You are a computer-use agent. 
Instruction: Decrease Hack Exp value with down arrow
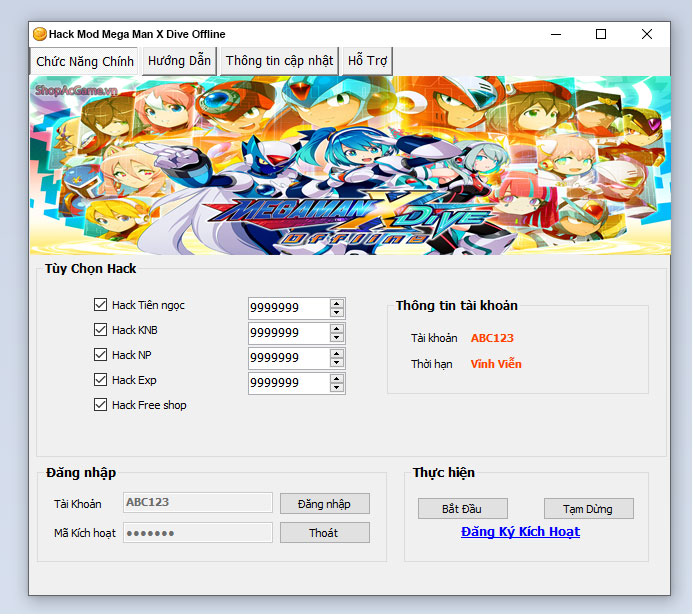tap(337, 388)
